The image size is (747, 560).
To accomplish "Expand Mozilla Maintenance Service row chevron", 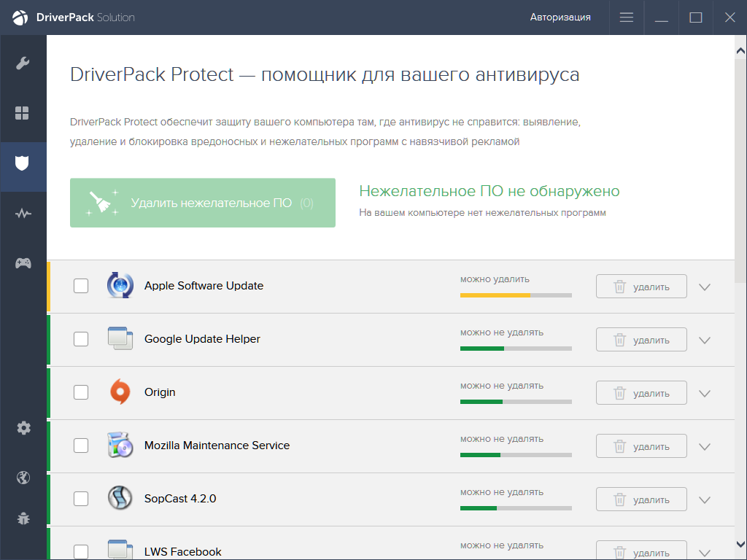I will point(705,447).
